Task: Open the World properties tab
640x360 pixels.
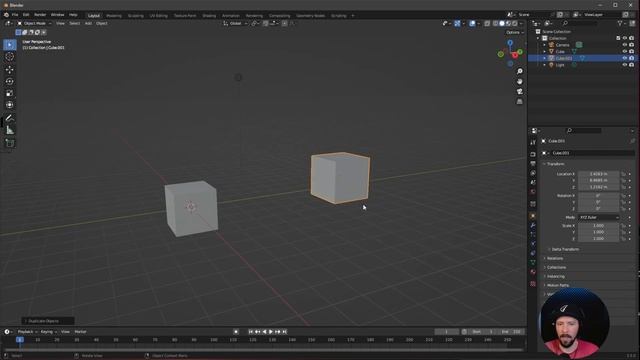Action: [533, 192]
